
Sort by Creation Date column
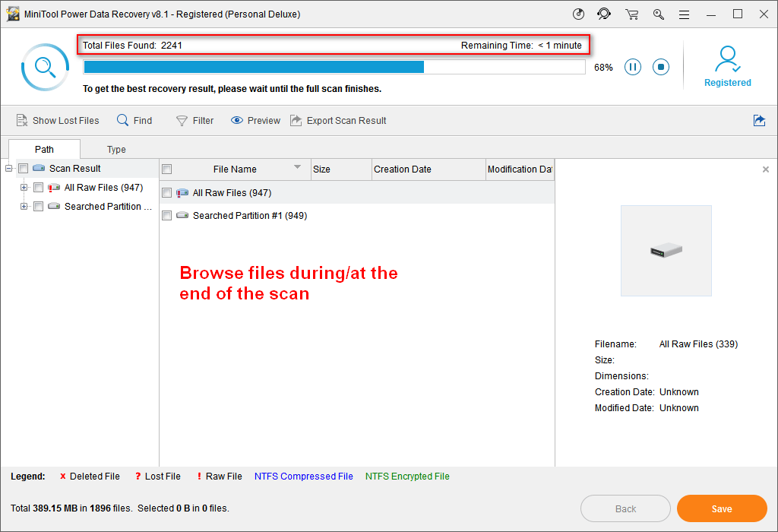pos(429,169)
